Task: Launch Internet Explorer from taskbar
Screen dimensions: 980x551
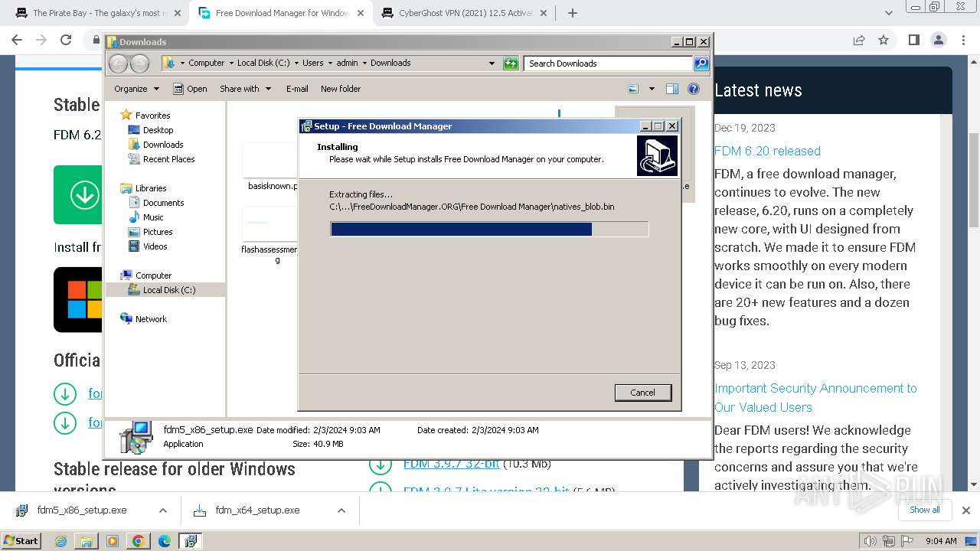Action: click(x=61, y=541)
